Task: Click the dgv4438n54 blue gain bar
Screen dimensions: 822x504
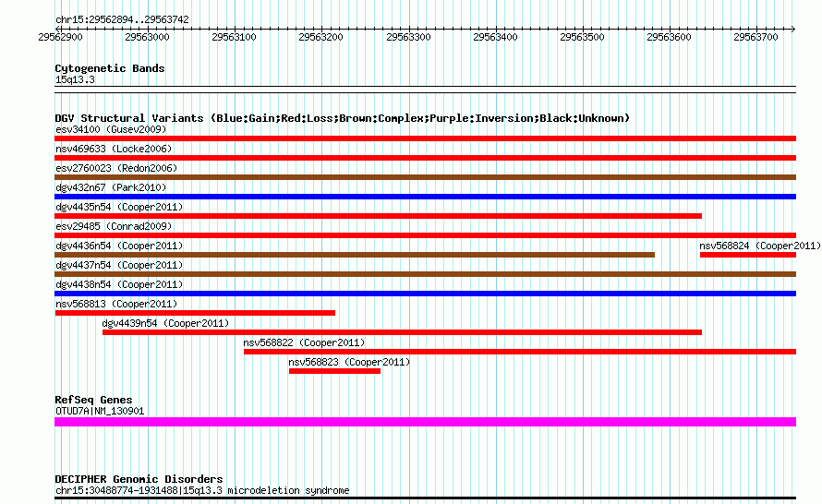Action: [x=425, y=294]
